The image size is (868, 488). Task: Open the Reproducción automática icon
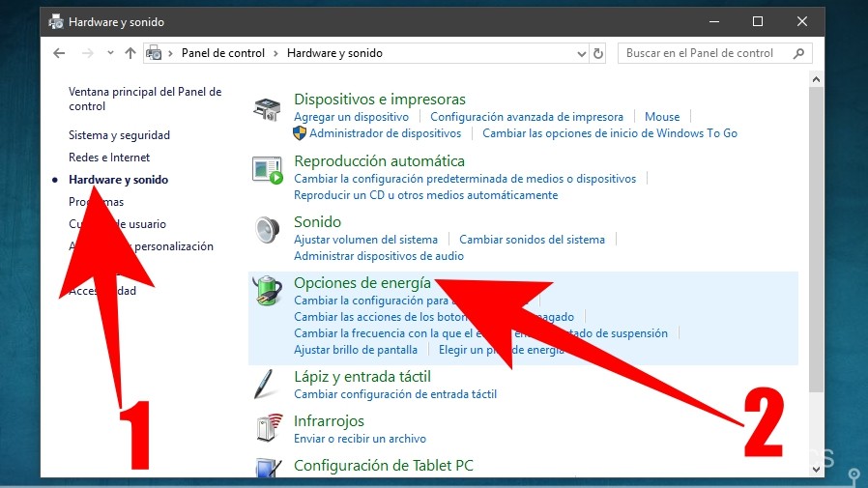coord(268,170)
